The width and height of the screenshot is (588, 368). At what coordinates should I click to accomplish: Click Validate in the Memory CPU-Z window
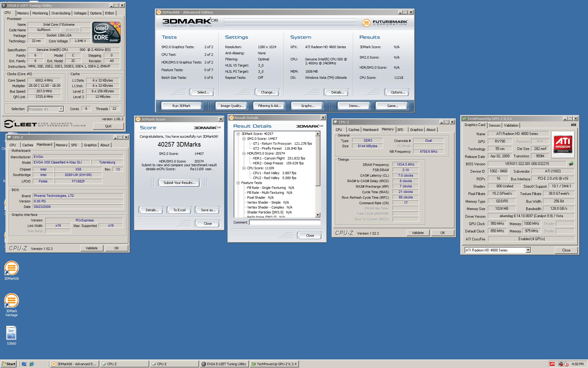[418, 233]
